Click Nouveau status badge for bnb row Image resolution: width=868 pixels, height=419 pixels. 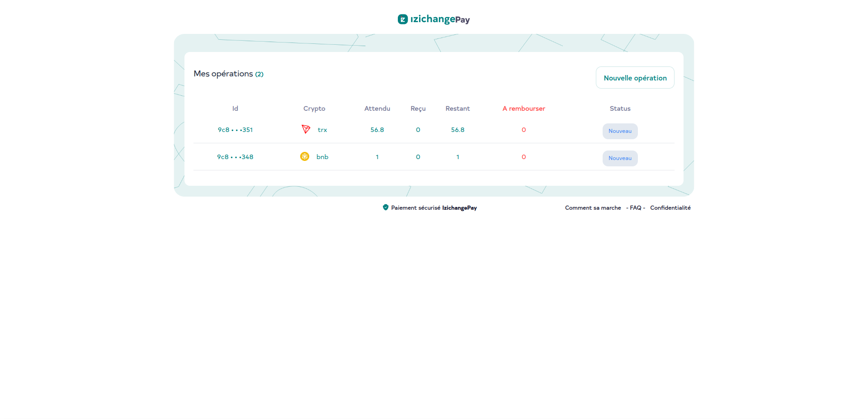point(620,158)
